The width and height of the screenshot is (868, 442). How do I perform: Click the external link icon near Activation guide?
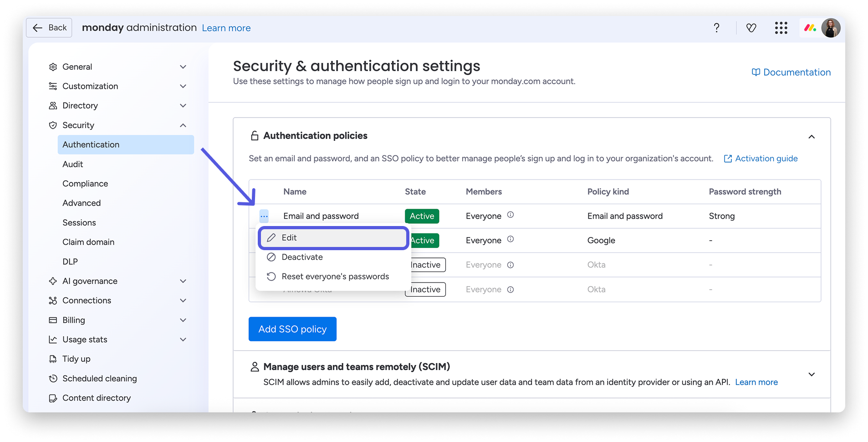pos(728,159)
